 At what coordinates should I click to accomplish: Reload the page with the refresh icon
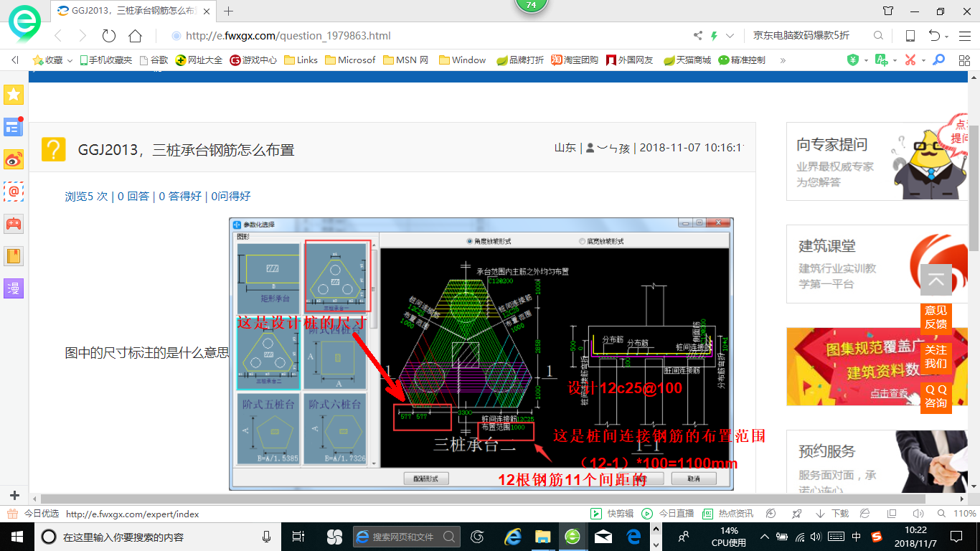click(109, 35)
